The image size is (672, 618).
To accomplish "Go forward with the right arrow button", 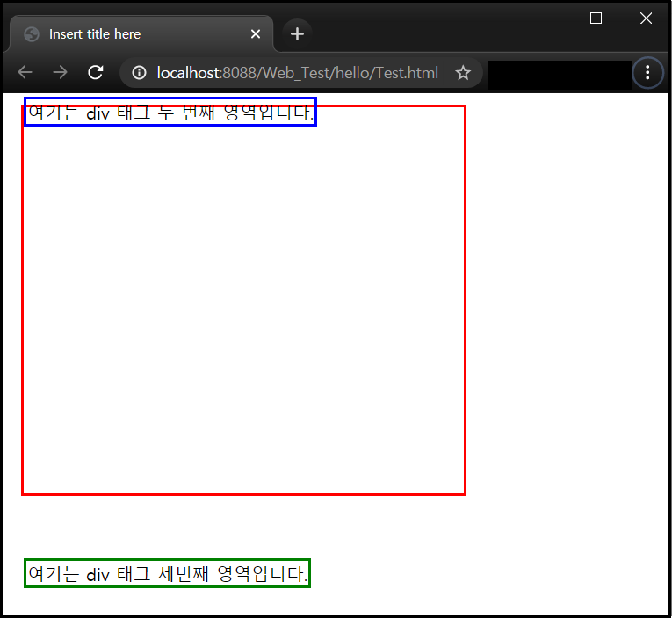I will click(60, 72).
